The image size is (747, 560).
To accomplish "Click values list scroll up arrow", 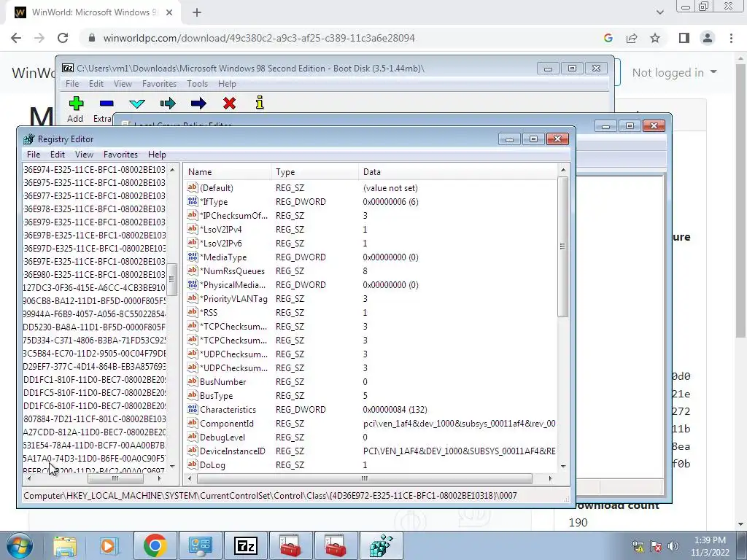I will pyautogui.click(x=563, y=170).
